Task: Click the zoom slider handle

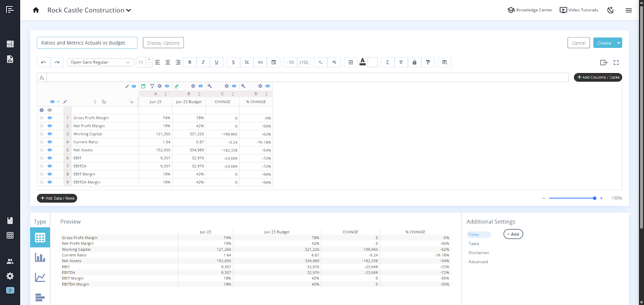Action: [594, 198]
